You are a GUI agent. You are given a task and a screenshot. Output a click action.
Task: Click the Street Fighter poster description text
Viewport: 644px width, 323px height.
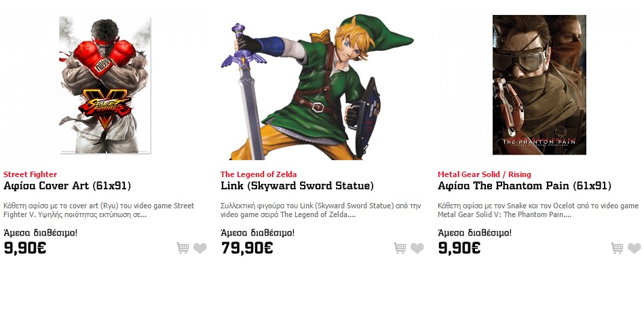pos(98,210)
